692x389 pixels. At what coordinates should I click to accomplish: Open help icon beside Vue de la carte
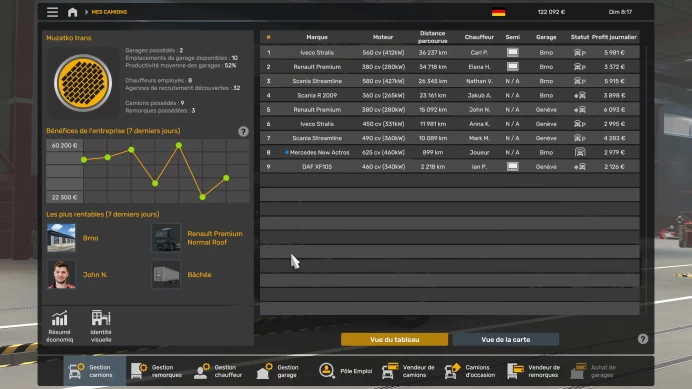click(x=643, y=339)
